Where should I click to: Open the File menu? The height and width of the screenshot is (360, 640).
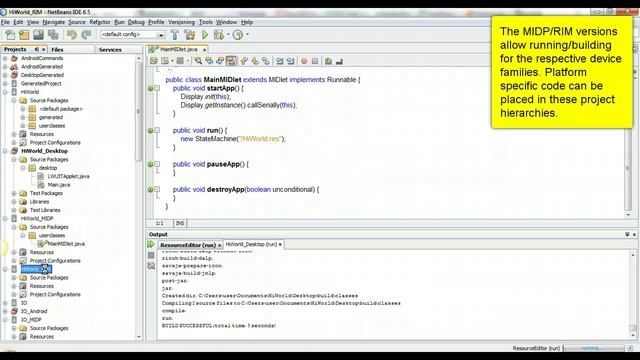point(5,22)
